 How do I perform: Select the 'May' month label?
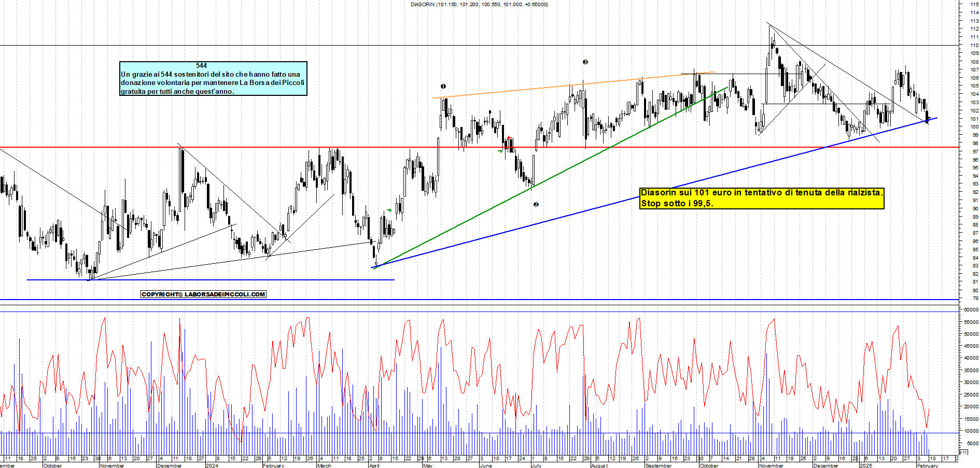click(428, 465)
